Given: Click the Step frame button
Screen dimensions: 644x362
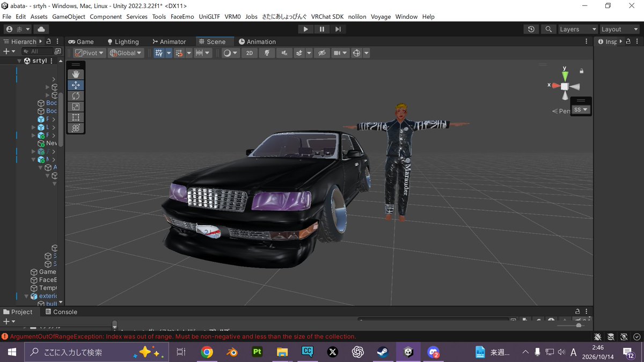Looking at the screenshot, I should (338, 29).
